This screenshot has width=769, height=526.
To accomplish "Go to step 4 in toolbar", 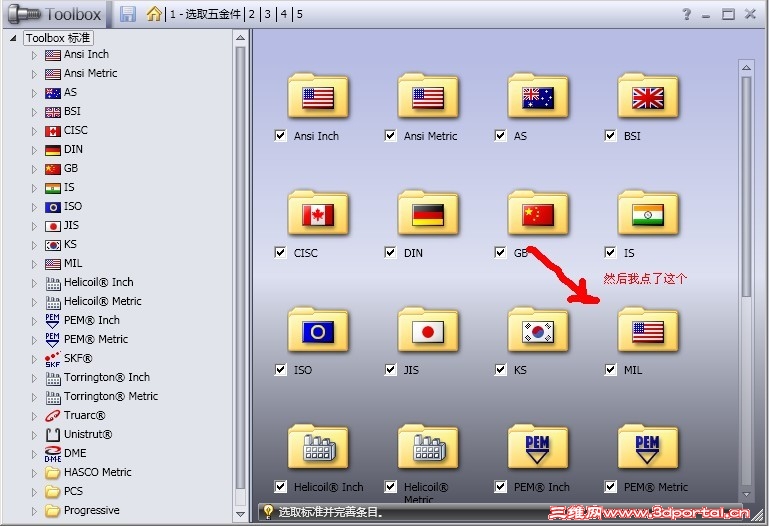I will coord(284,14).
